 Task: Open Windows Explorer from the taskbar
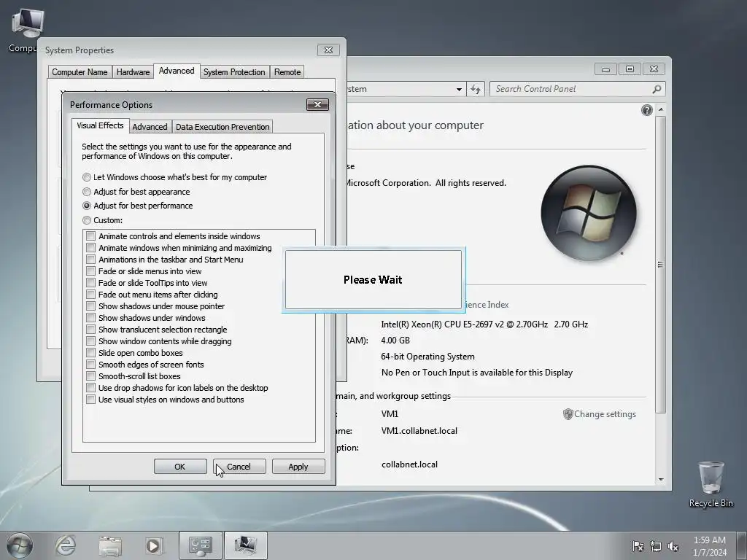pos(110,545)
